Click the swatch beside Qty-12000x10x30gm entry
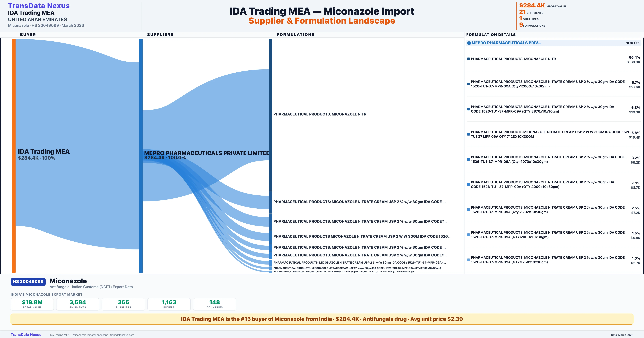 (469, 84)
